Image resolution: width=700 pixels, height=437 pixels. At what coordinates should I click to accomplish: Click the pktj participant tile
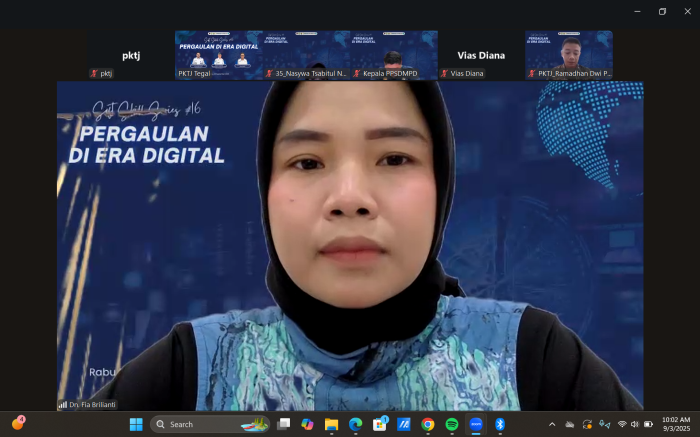click(131, 55)
